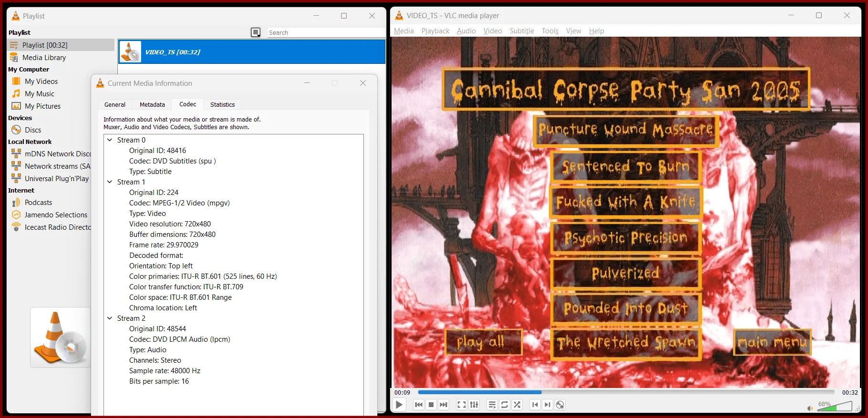Screen dimensions: 868x418
Task: Select Playlist [00:32] in the sidebar
Action: point(61,45)
